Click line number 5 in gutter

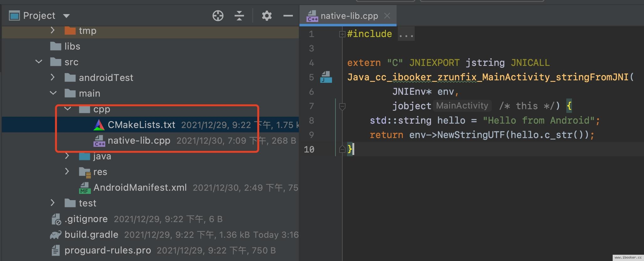[311, 77]
